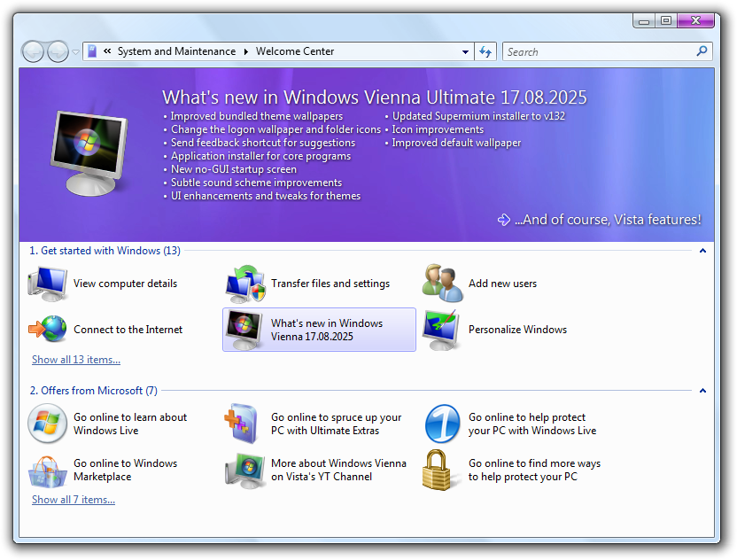Viewport: 737px width, 560px height.
Task: Open the address bar history dropdown
Action: 465,52
